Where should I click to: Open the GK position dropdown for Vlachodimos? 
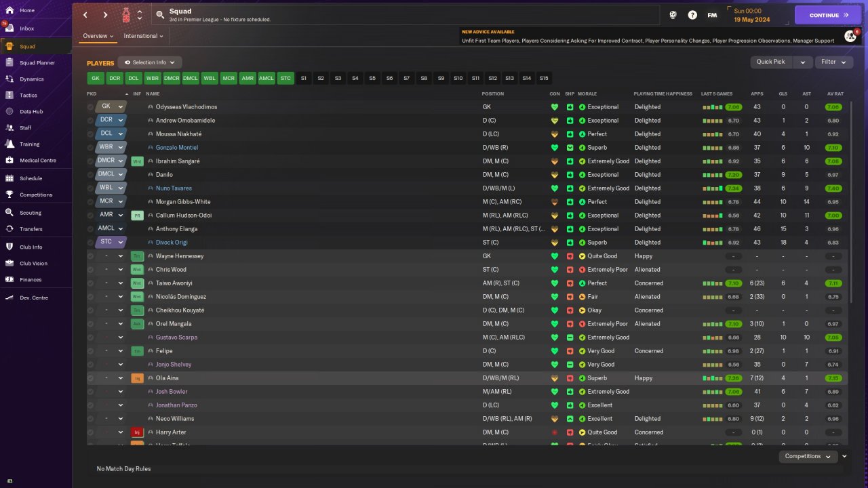111,107
